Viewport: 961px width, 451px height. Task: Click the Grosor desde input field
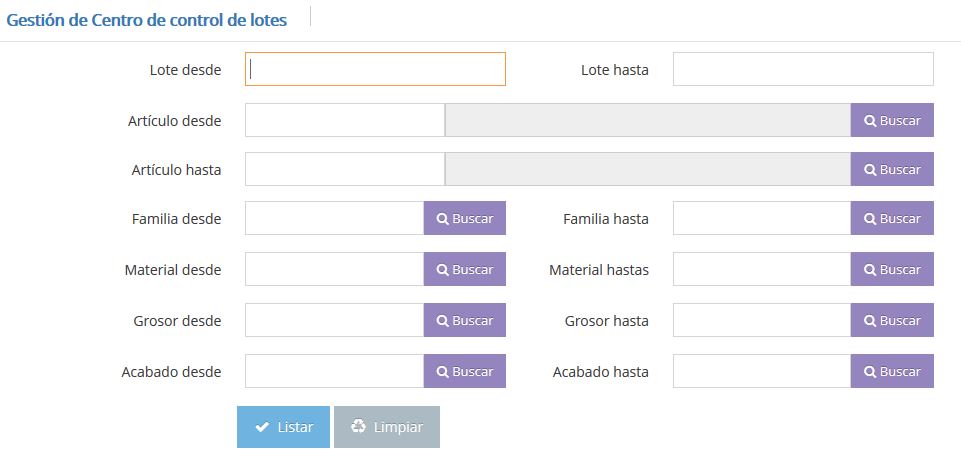(335, 320)
